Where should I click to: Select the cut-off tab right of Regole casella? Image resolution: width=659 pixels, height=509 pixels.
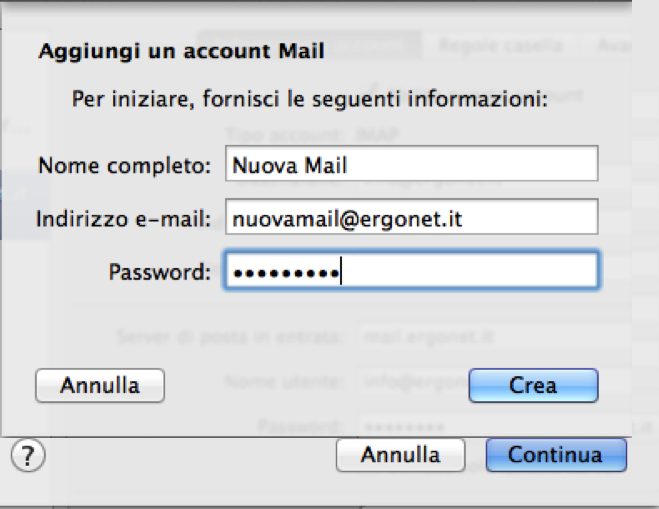click(612, 46)
